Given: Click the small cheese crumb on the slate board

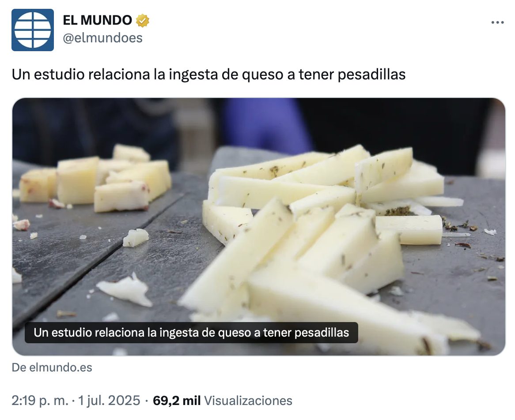Looking at the screenshot, I should pos(135,237).
